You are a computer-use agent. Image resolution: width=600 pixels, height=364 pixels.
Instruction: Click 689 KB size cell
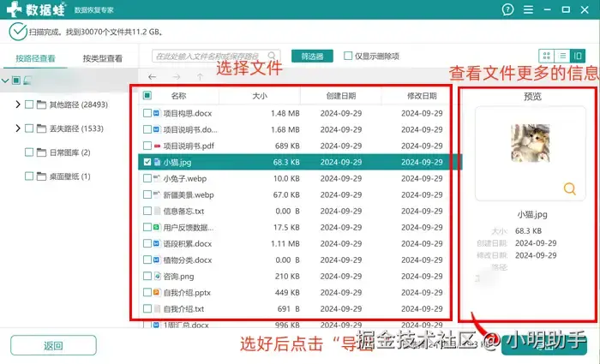[287, 146]
